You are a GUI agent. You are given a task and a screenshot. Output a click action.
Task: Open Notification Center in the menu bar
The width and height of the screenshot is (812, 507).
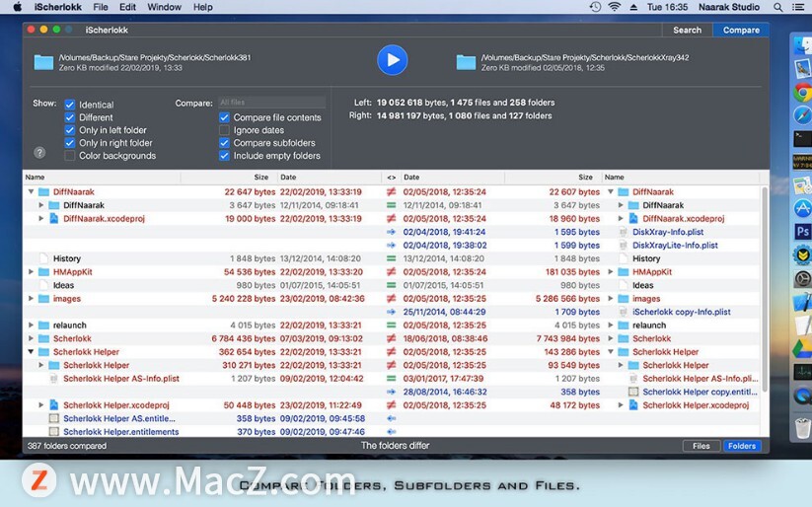[798, 7]
